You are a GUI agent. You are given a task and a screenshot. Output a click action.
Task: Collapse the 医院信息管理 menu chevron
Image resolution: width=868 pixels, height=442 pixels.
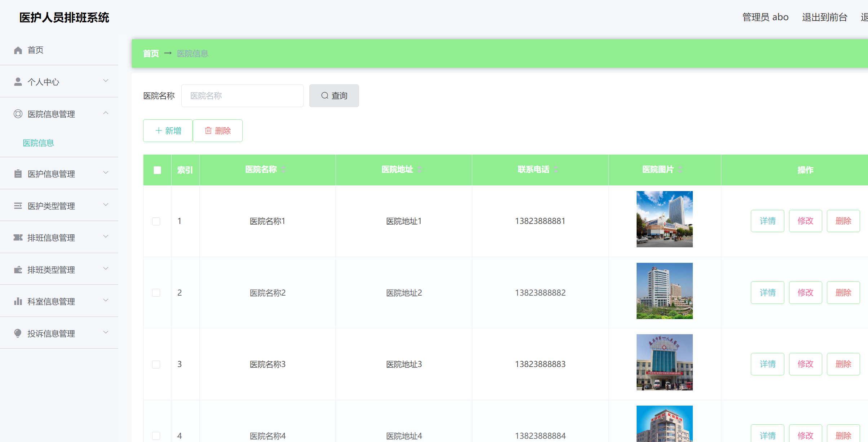(x=106, y=113)
